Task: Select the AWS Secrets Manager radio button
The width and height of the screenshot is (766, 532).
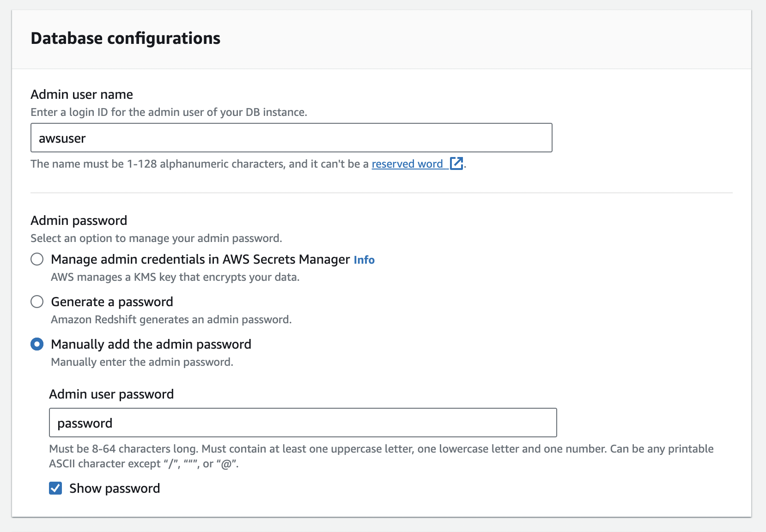Action: tap(37, 259)
